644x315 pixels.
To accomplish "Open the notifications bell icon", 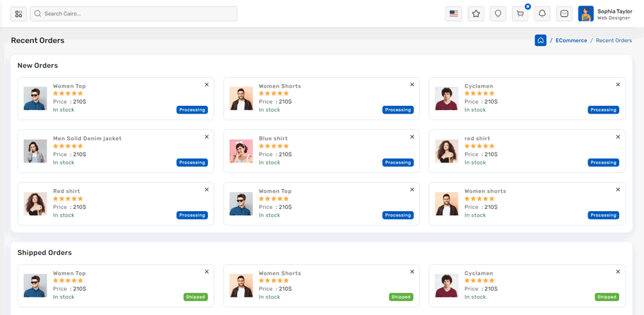I will tap(542, 13).
